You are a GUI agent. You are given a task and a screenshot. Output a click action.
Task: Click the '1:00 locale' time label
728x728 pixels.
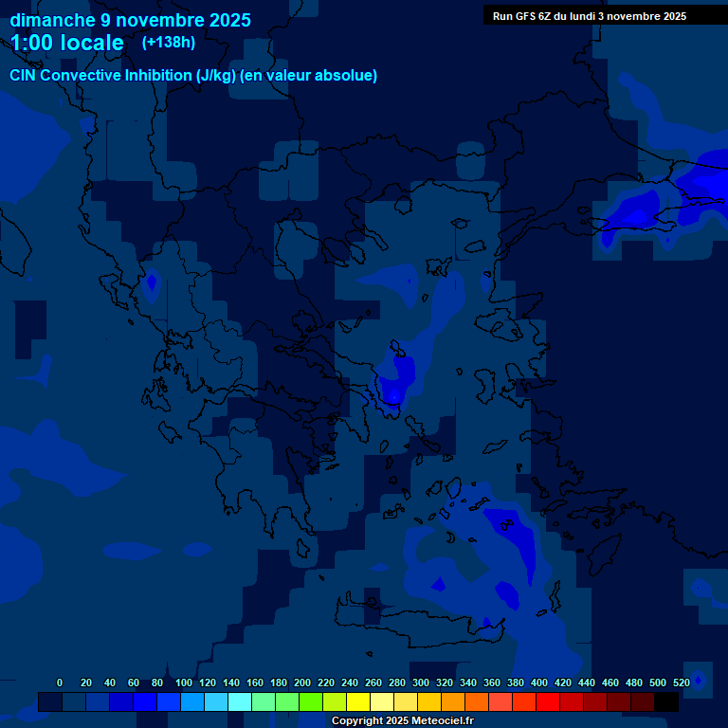(x=67, y=44)
